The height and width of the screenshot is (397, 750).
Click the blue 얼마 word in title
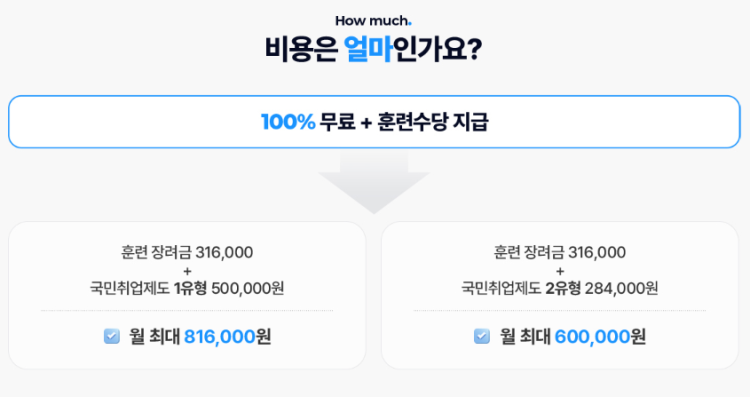(x=369, y=49)
